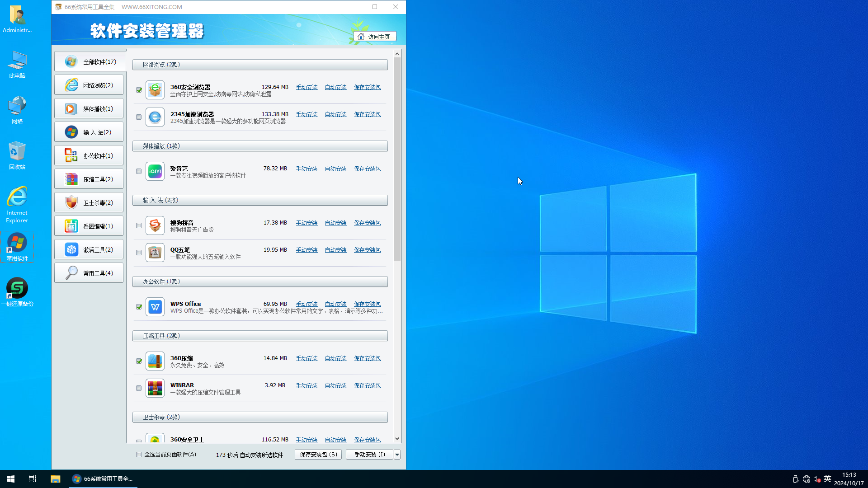
Task: Select 看图编辑(1) category tab
Action: [x=89, y=226]
